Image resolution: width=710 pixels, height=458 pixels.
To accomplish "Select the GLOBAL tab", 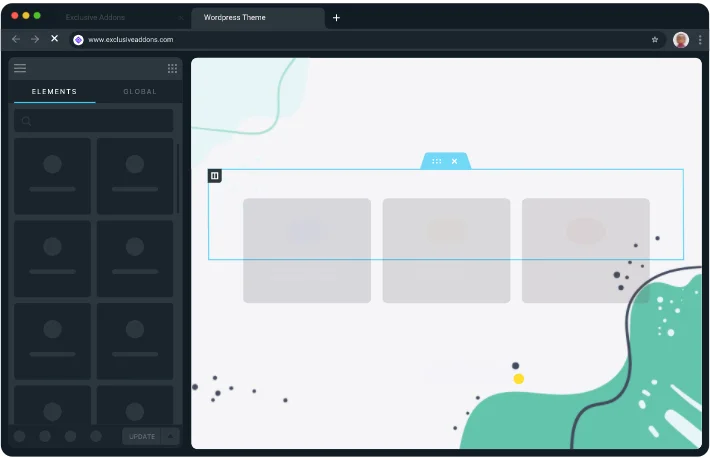I will [140, 92].
